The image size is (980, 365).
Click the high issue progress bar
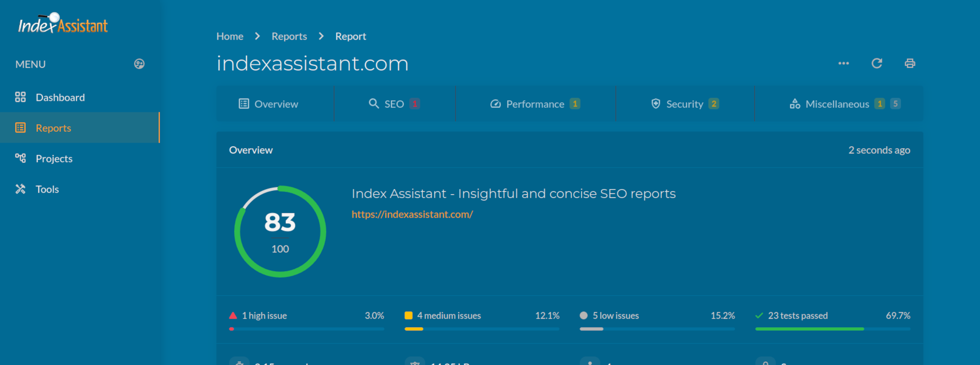(307, 329)
